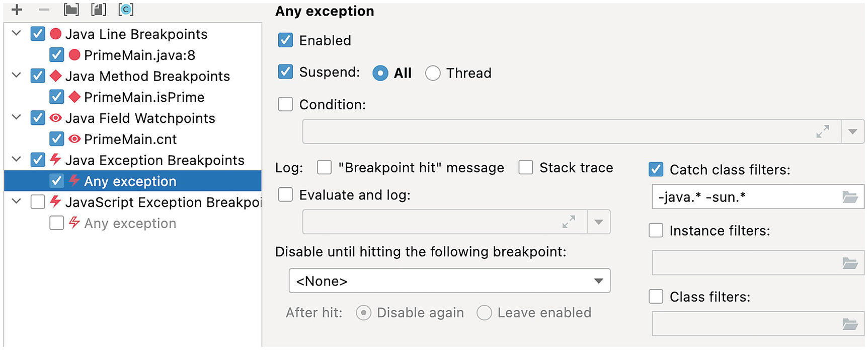Image resolution: width=868 pixels, height=350 pixels.
Task: Enable the Condition checkbox
Action: [x=286, y=104]
